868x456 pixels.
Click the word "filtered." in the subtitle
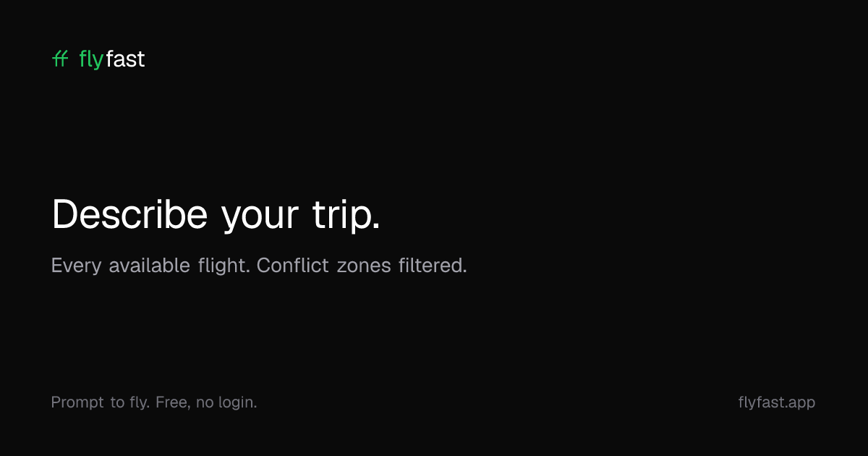pyautogui.click(x=433, y=266)
